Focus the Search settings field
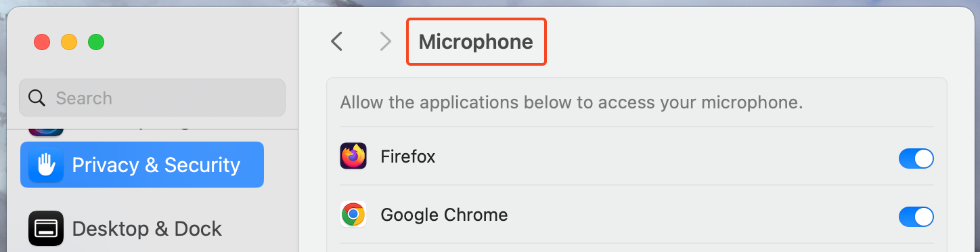 pyautogui.click(x=152, y=98)
